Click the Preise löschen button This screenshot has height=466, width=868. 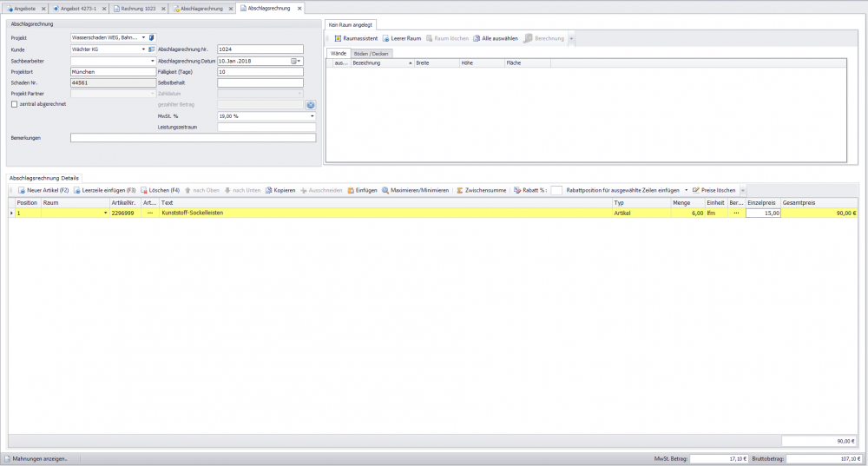[x=713, y=190]
